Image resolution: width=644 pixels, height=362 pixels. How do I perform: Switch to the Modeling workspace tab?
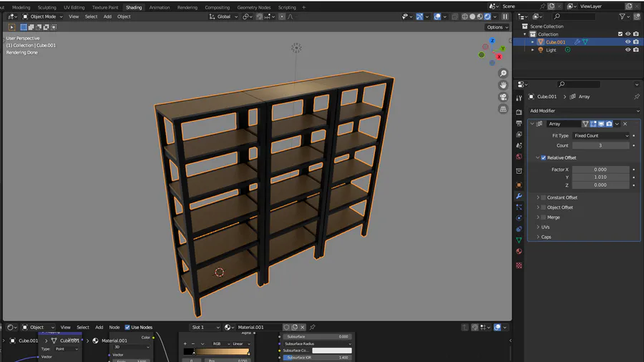tap(21, 7)
